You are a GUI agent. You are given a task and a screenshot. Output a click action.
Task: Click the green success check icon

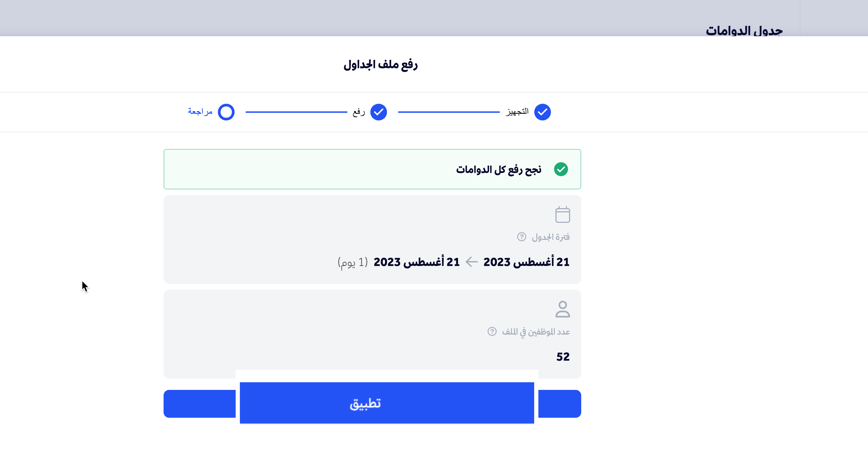[561, 170]
